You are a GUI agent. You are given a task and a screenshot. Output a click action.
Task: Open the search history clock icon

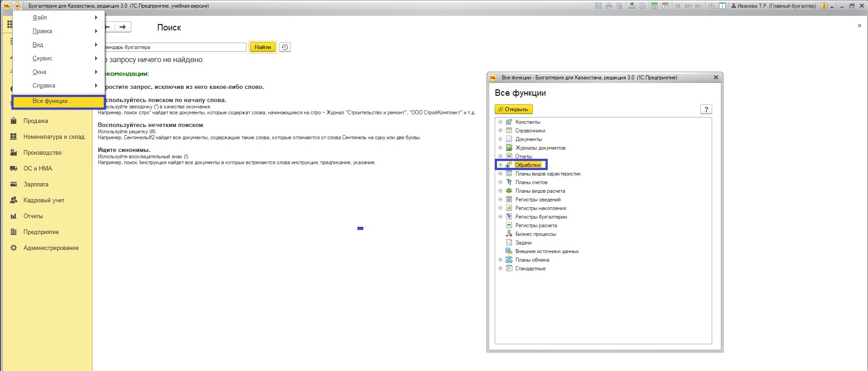click(x=285, y=47)
